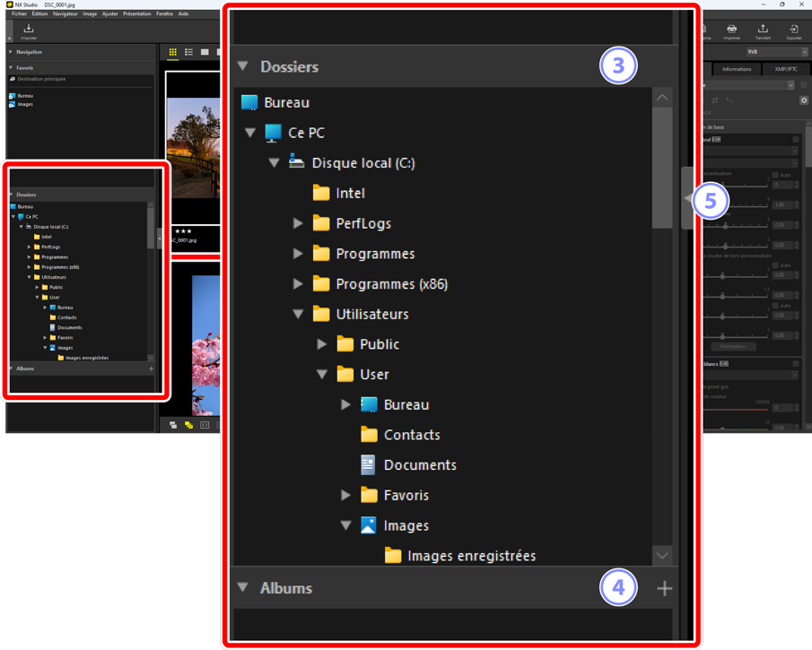Switch to thumbnail grid view
The height and width of the screenshot is (650, 812).
173,53
